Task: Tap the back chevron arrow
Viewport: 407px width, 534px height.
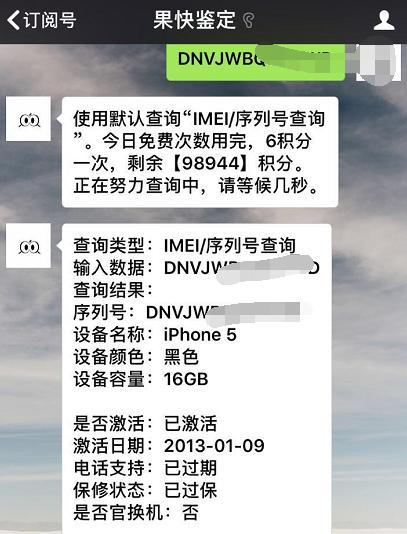Action: 14,20
